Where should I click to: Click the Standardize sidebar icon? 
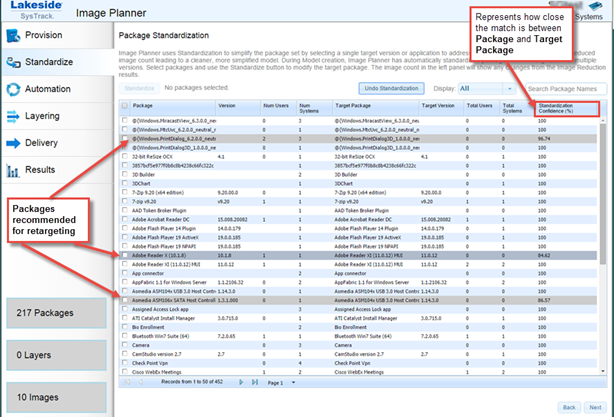(x=13, y=62)
